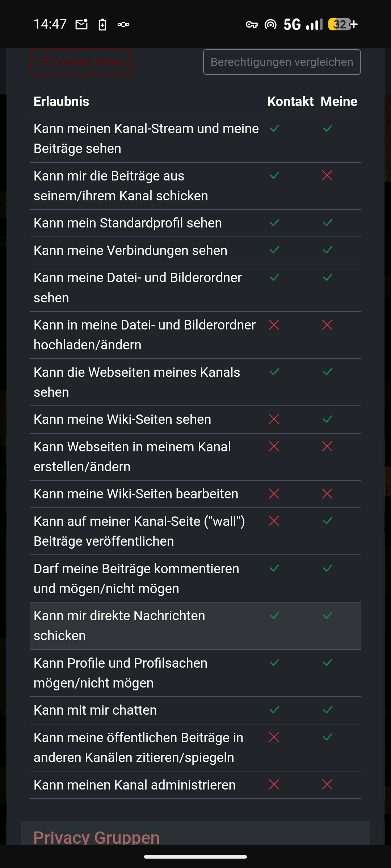
Task: Tap the Erlaubnis column header
Action: (62, 102)
